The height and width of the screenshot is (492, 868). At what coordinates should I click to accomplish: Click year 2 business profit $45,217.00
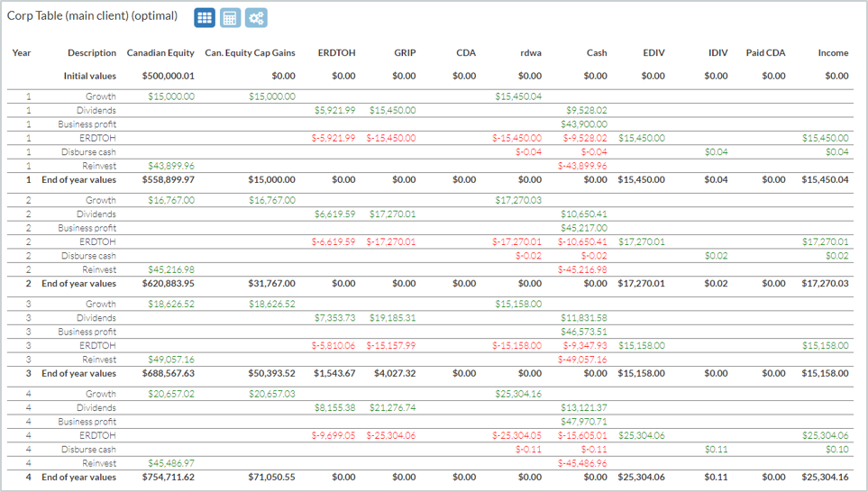(584, 228)
